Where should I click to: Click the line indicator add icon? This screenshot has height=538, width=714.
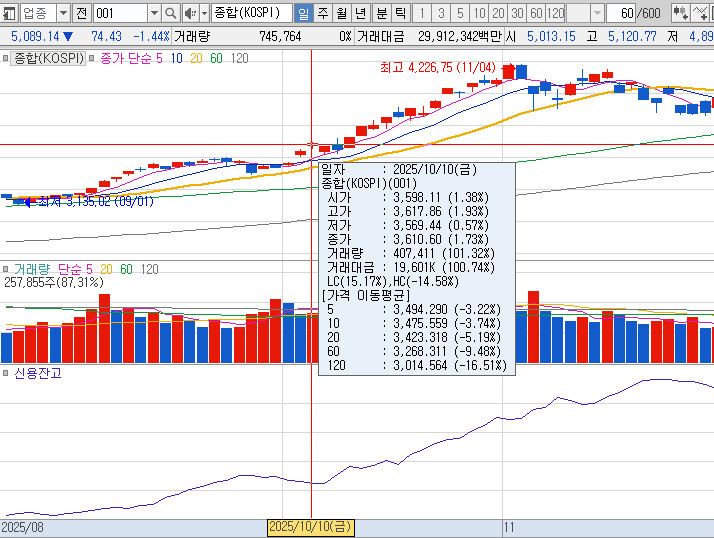tap(705, 13)
